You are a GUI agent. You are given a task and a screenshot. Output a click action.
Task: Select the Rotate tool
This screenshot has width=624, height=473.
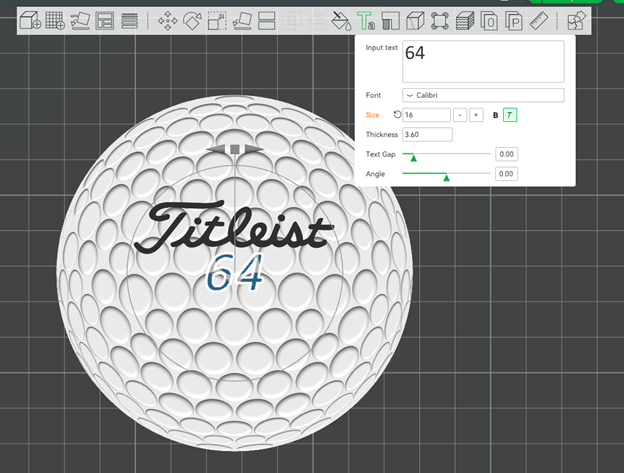click(192, 21)
